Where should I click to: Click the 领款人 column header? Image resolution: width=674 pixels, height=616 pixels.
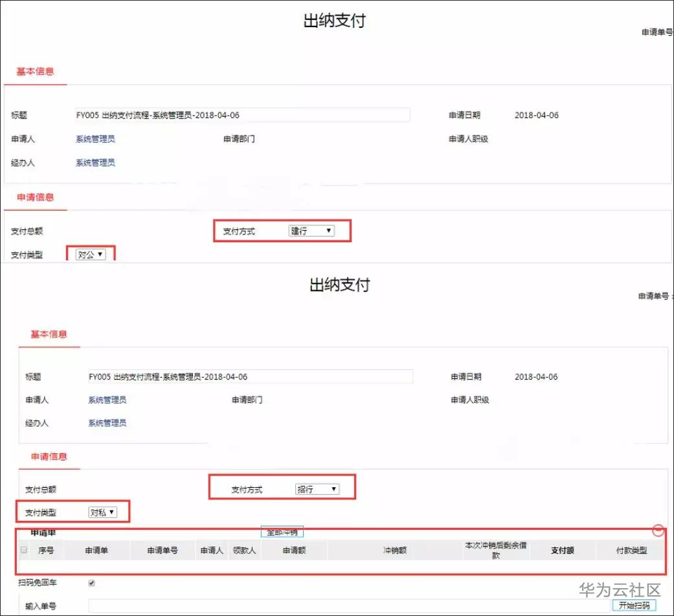coord(244,550)
